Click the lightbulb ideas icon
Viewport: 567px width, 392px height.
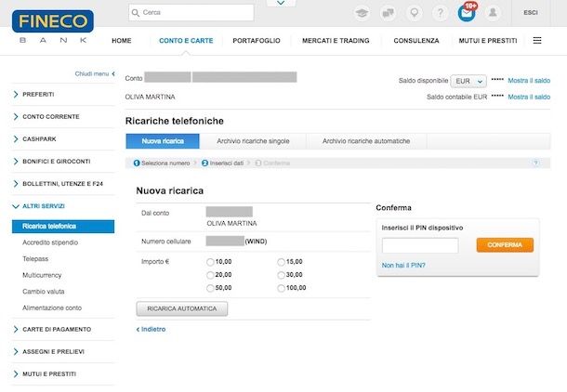click(x=414, y=13)
